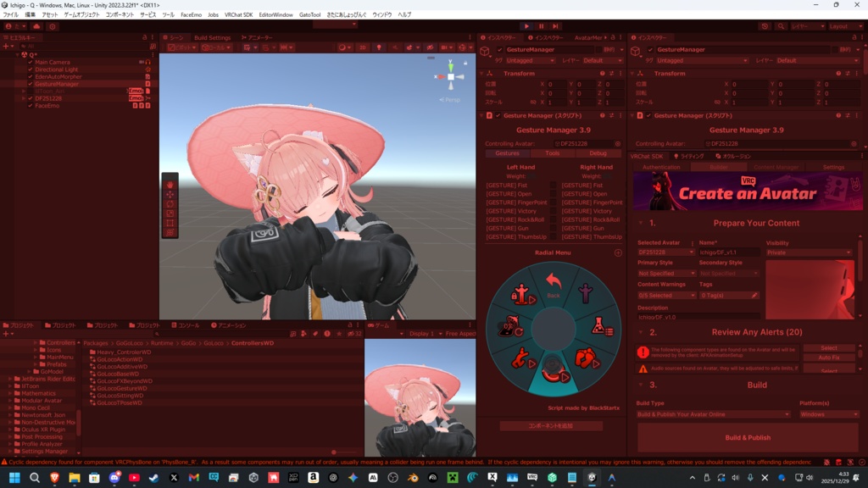Toggle Main Camera active checkbox
868x488 pixels.
click(x=31, y=63)
